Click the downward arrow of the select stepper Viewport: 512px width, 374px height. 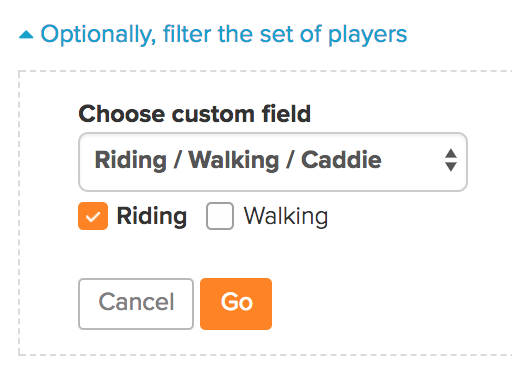[x=451, y=167]
